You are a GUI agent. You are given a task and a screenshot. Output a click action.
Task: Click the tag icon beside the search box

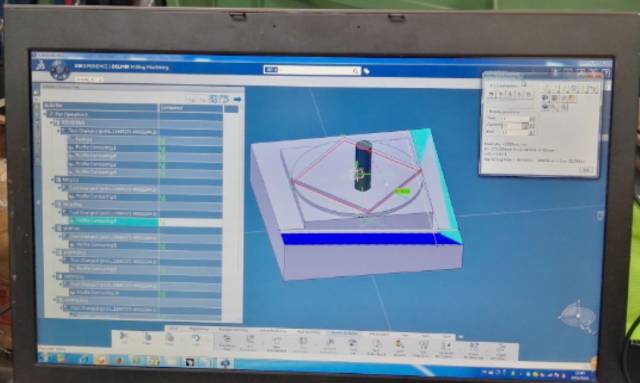pos(367,71)
